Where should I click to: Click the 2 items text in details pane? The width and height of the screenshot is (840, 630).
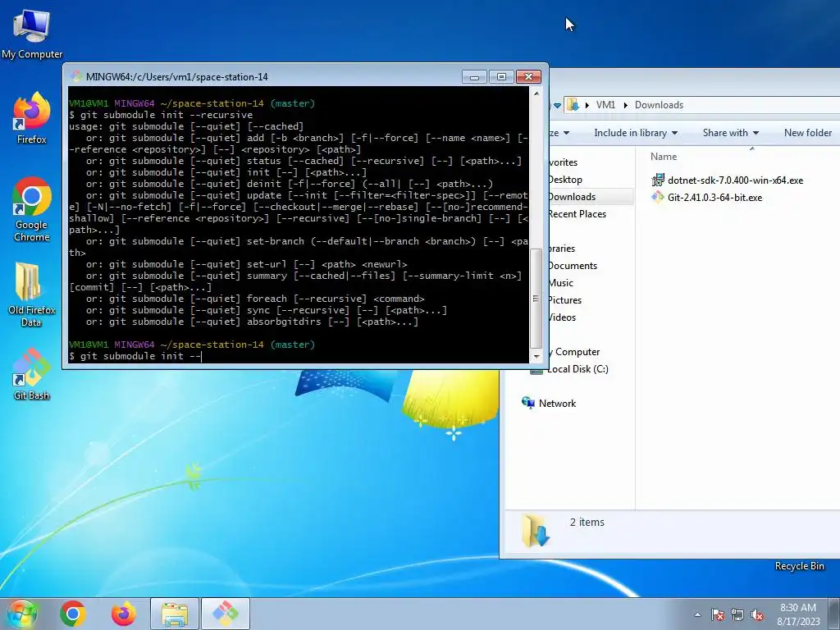pyautogui.click(x=587, y=523)
